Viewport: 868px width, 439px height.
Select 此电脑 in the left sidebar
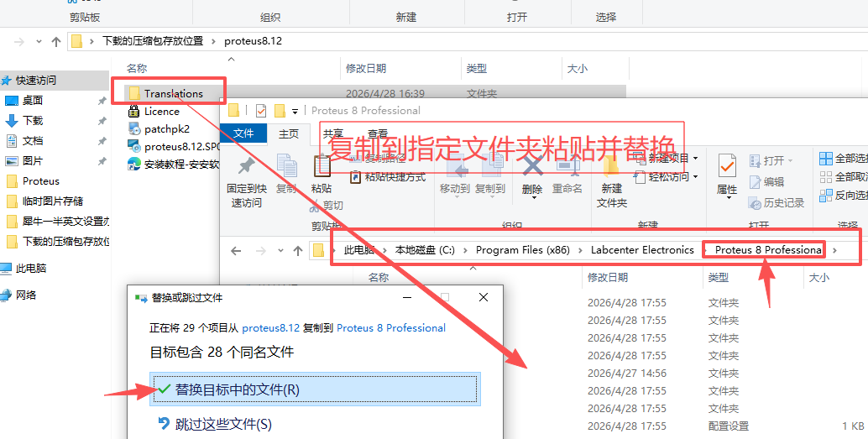point(23,269)
